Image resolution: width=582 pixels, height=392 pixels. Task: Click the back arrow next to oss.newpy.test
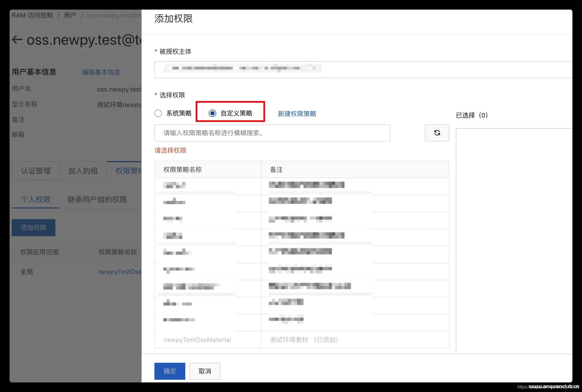tap(17, 39)
